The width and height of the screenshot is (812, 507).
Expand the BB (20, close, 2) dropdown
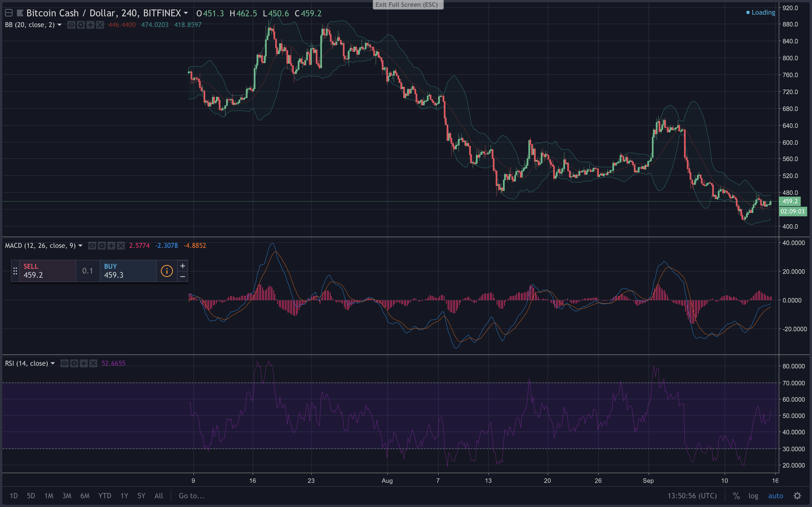[x=60, y=25]
